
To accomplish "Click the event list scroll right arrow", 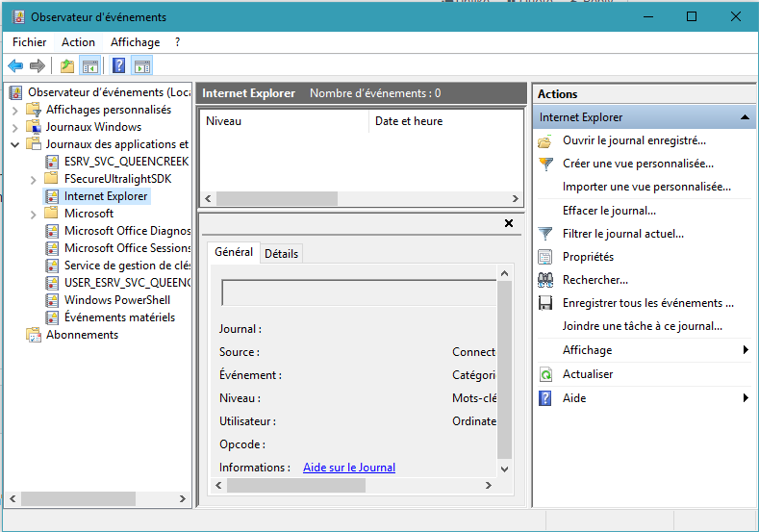I will click(515, 198).
